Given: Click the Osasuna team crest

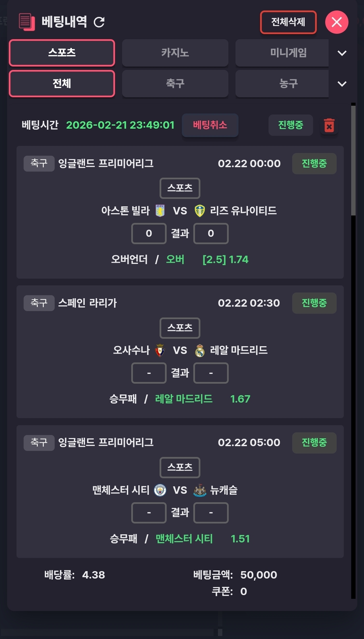Looking at the screenshot, I should 160,351.
